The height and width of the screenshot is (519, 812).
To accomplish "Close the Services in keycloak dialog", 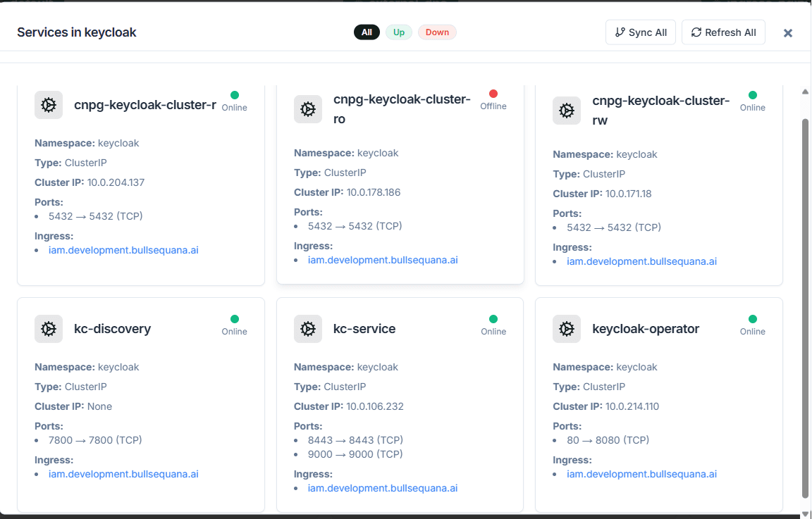I will pyautogui.click(x=788, y=33).
